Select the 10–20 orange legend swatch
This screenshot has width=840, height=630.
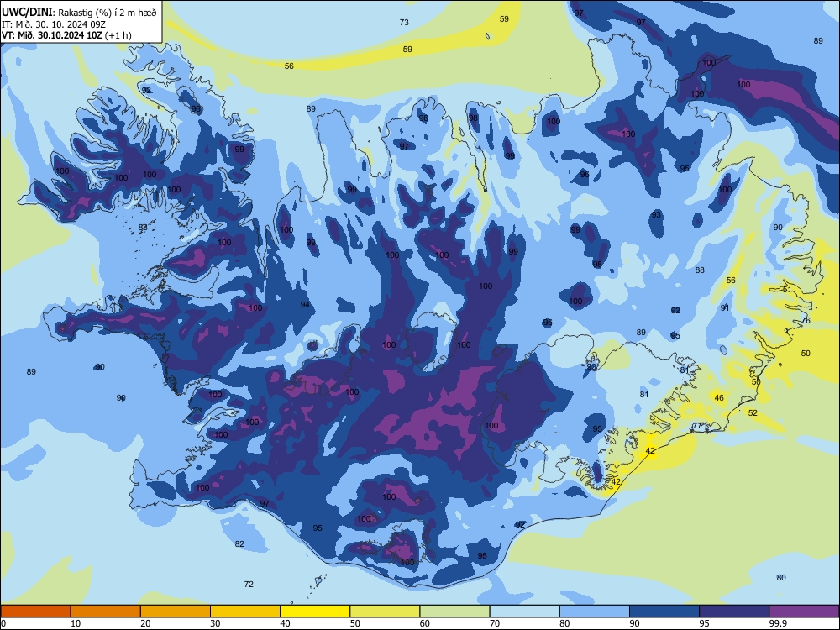point(106,612)
